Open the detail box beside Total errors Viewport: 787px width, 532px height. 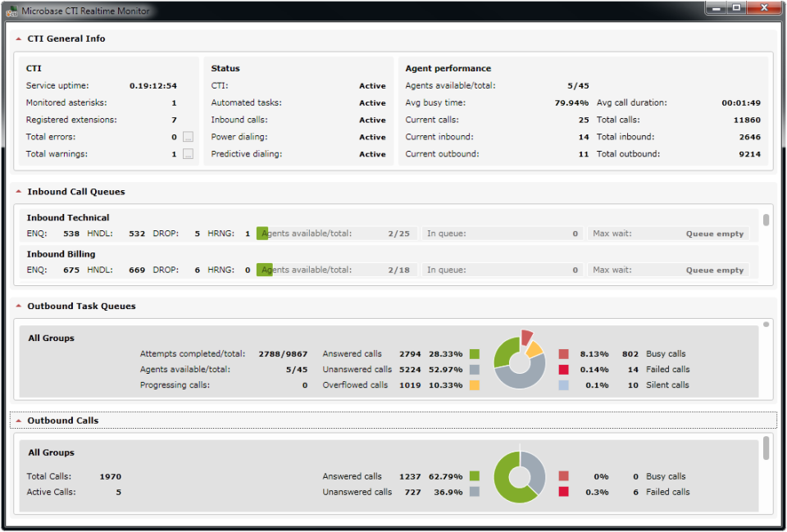(188, 137)
